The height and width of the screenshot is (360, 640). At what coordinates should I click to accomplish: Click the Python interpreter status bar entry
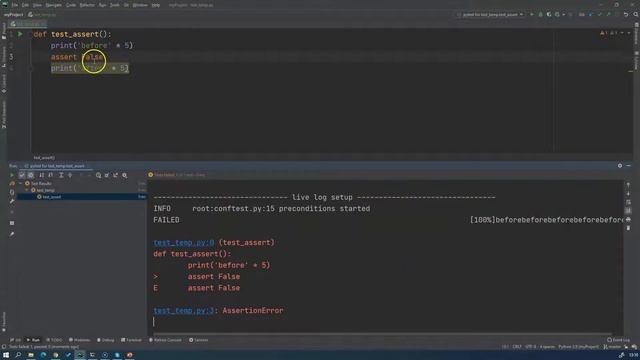tap(578, 347)
